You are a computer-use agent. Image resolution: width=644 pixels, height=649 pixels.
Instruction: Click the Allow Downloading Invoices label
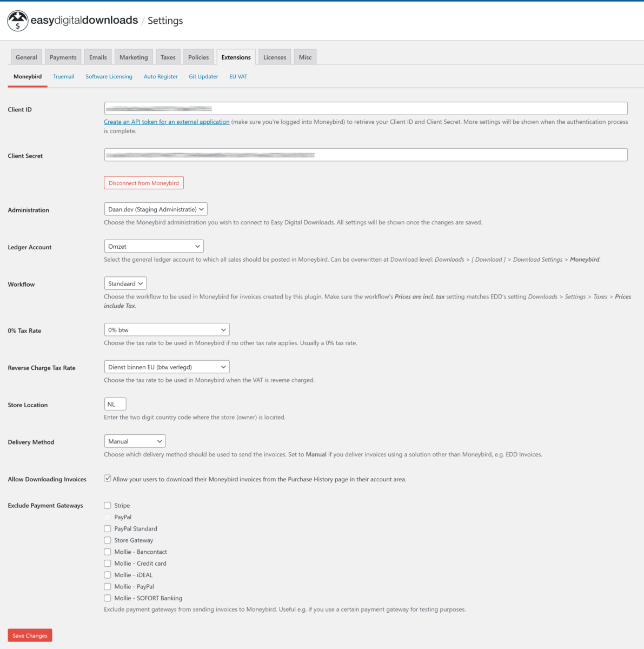(x=47, y=479)
